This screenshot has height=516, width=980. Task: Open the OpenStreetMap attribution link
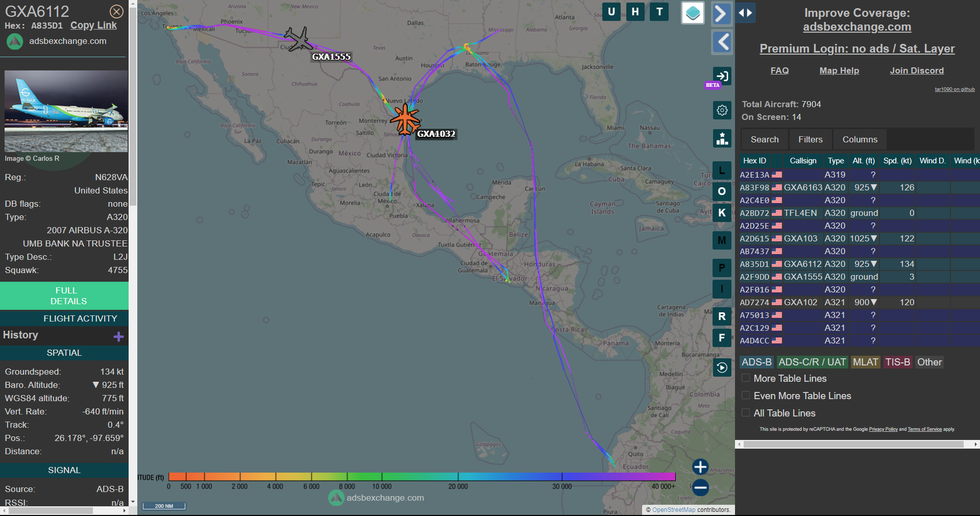coord(674,510)
